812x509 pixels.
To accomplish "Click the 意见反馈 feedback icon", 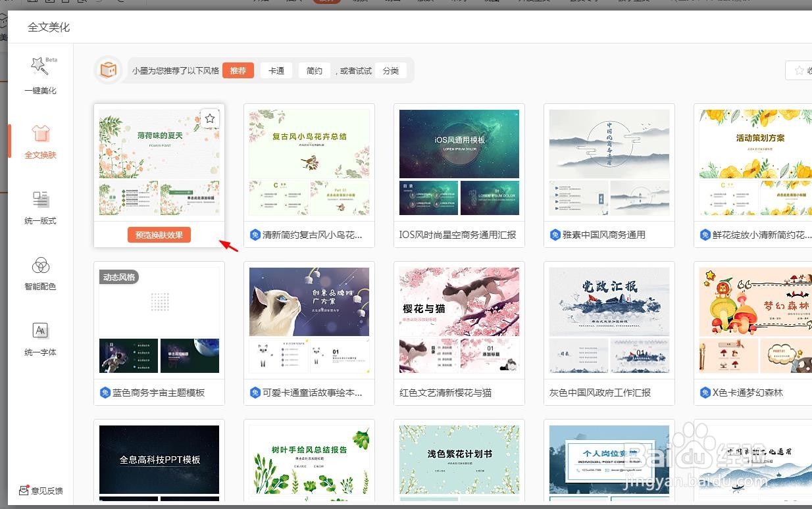I will [x=24, y=491].
